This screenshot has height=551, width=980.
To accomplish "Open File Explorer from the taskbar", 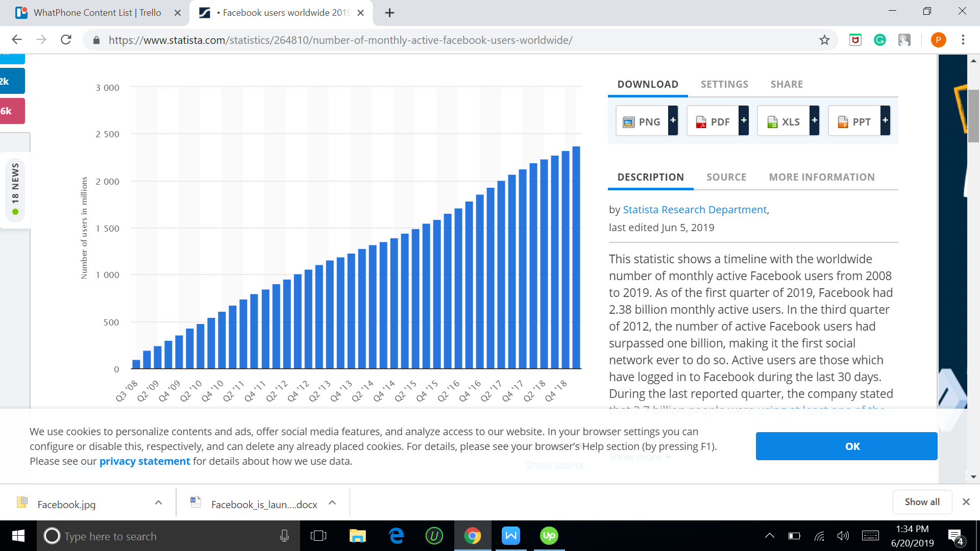I will pos(358,536).
